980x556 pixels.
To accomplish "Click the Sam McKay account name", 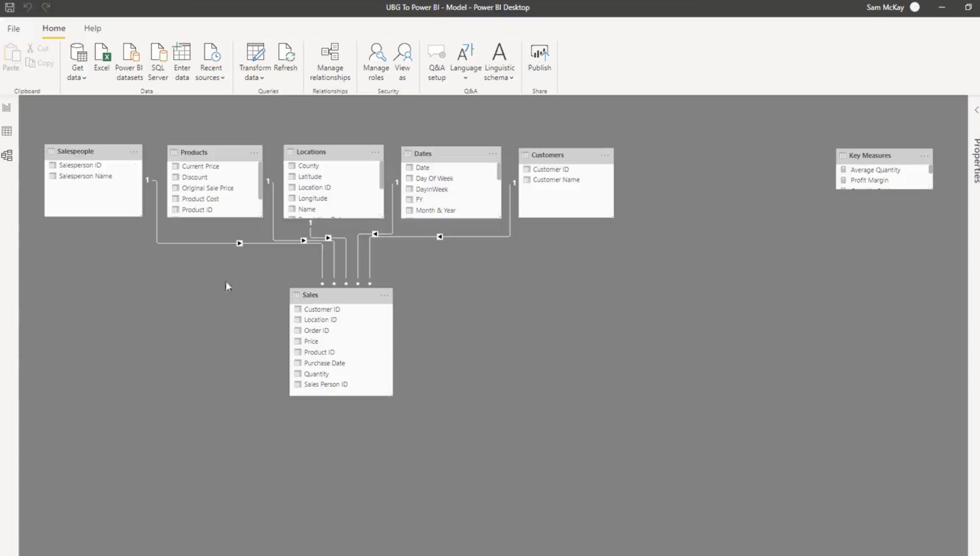I will 885,8.
